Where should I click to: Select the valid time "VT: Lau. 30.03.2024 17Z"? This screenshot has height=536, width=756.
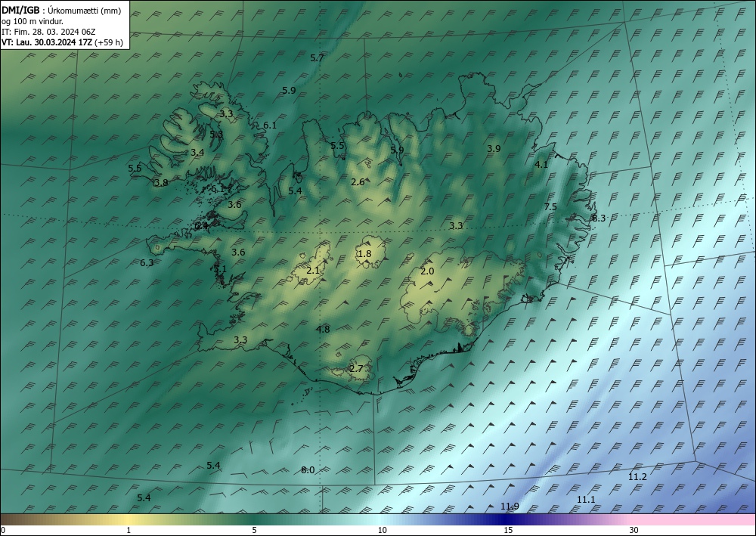pos(47,42)
